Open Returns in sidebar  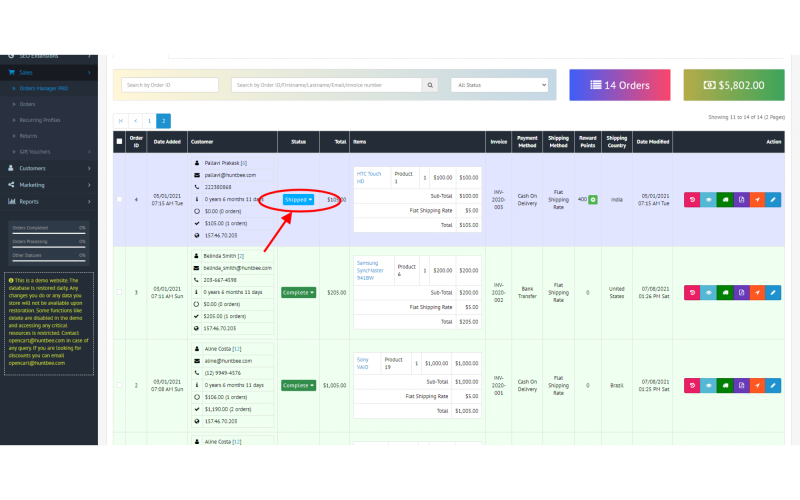point(29,136)
